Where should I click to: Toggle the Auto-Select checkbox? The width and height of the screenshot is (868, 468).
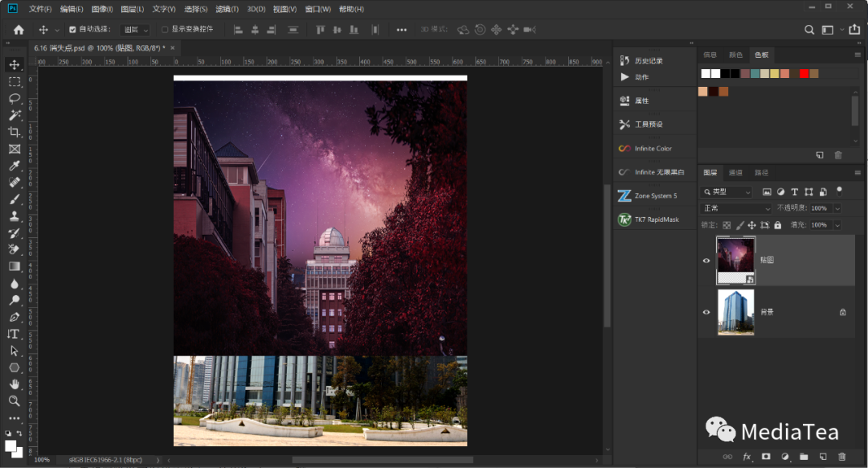point(72,30)
